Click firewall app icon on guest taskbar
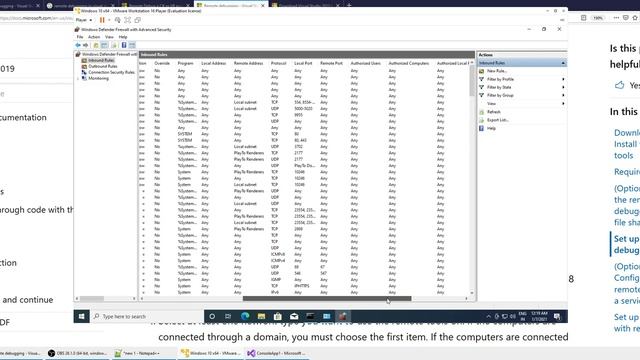Viewport: 640px width, 360px height. 343,316
